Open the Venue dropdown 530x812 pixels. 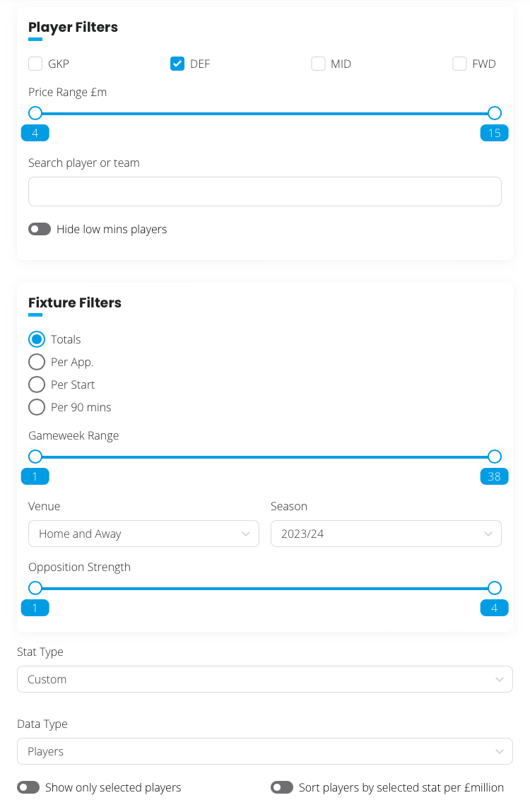pos(143,534)
